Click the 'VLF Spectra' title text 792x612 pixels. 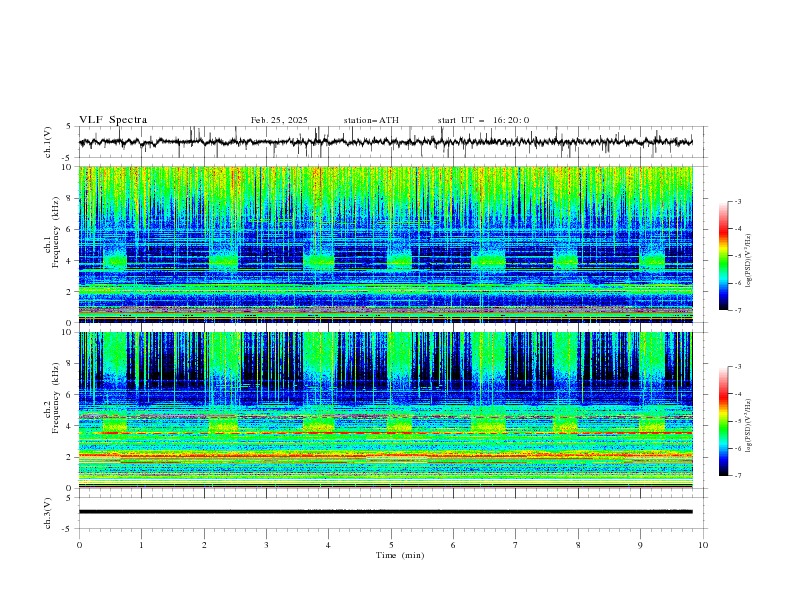113,120
